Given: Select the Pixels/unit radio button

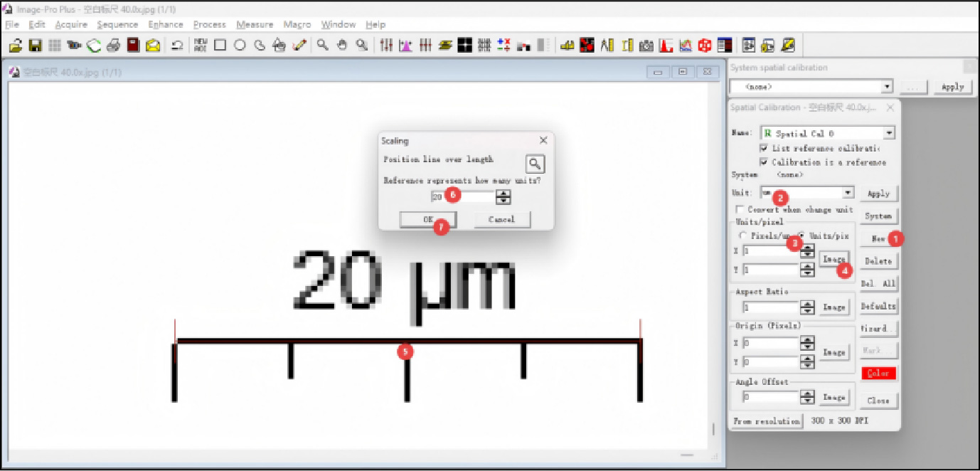Looking at the screenshot, I should click(x=744, y=235).
